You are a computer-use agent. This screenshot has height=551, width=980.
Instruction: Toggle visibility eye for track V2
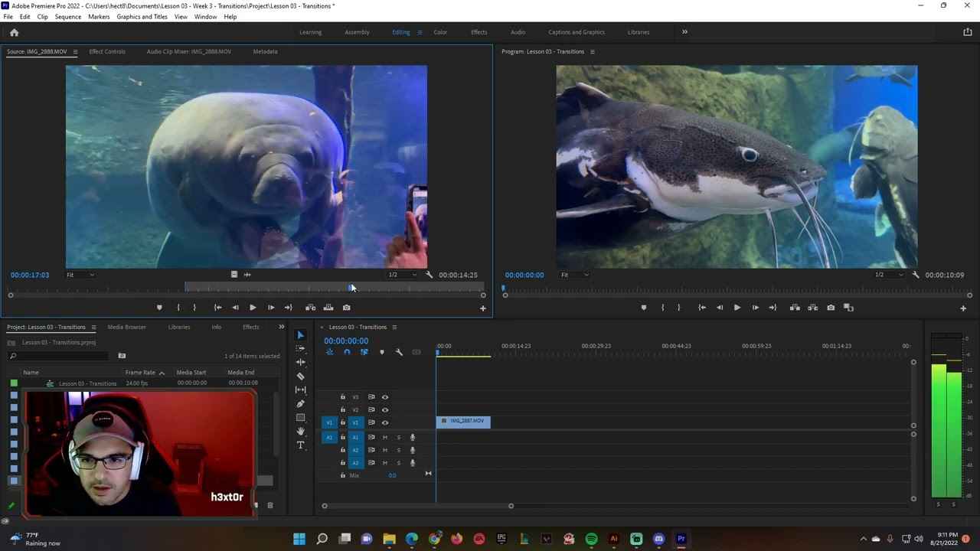click(x=385, y=409)
